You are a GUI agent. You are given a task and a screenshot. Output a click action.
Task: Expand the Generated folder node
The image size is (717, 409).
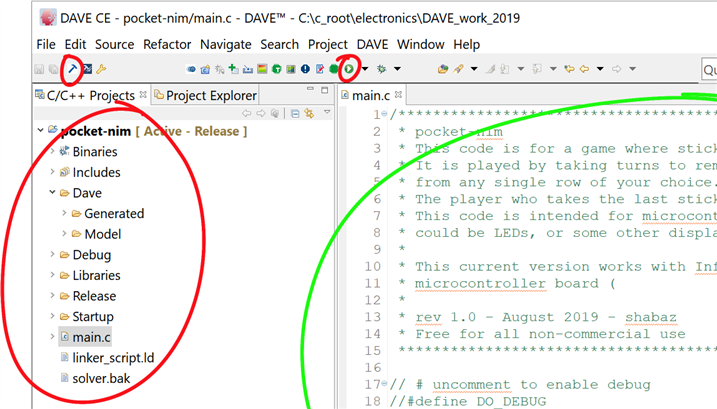coord(64,213)
